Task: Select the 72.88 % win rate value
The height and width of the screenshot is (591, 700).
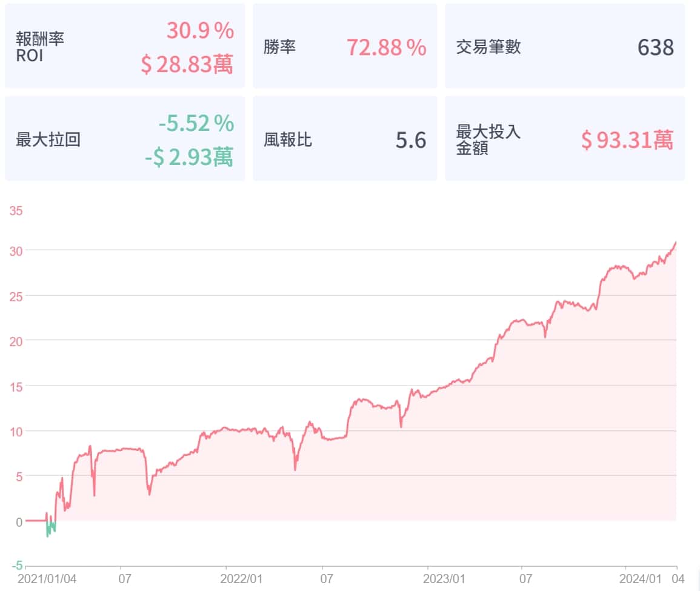Action: (386, 47)
